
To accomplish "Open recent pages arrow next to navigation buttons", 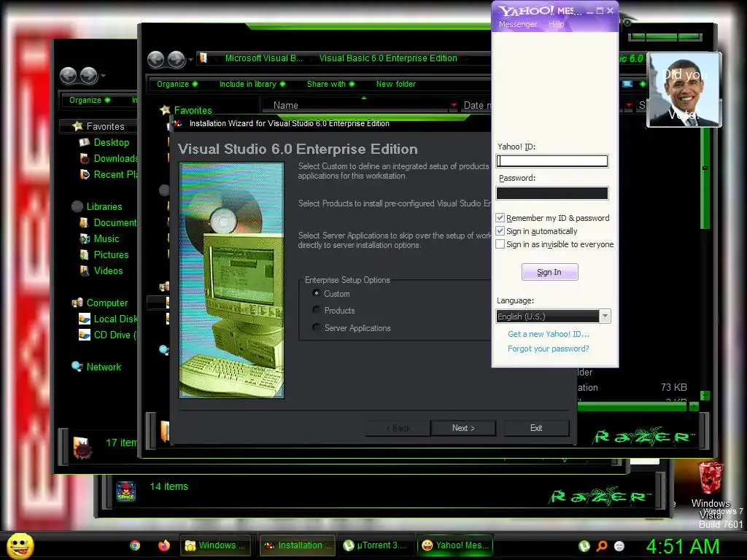I will click(190, 60).
